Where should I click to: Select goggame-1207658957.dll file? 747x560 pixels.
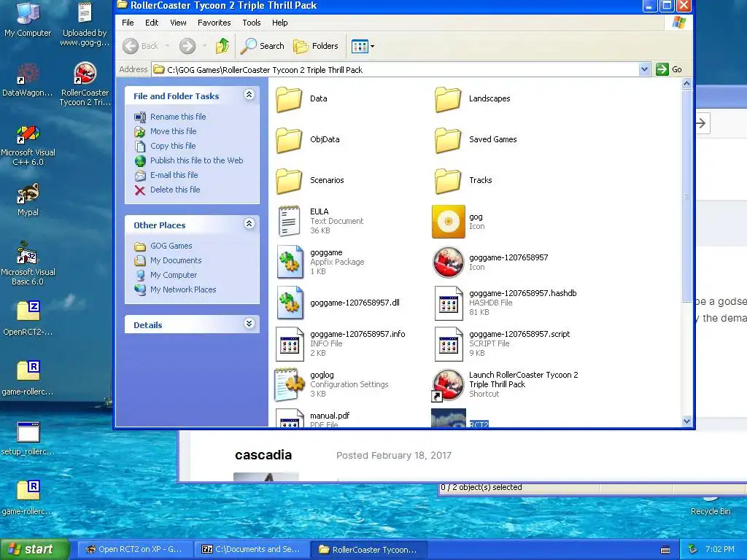pos(338,303)
